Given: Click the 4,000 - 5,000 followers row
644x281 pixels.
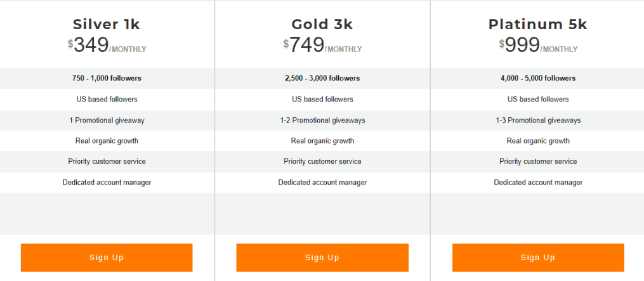Looking at the screenshot, I should click(x=538, y=78).
